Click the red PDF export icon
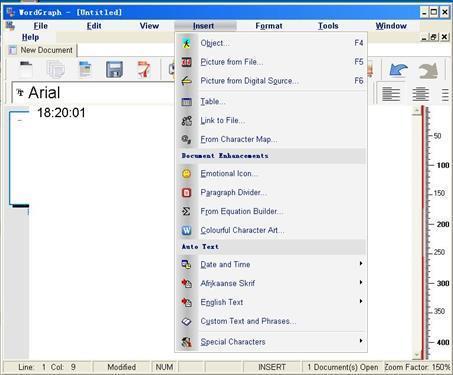The width and height of the screenshot is (453, 375). click(144, 69)
